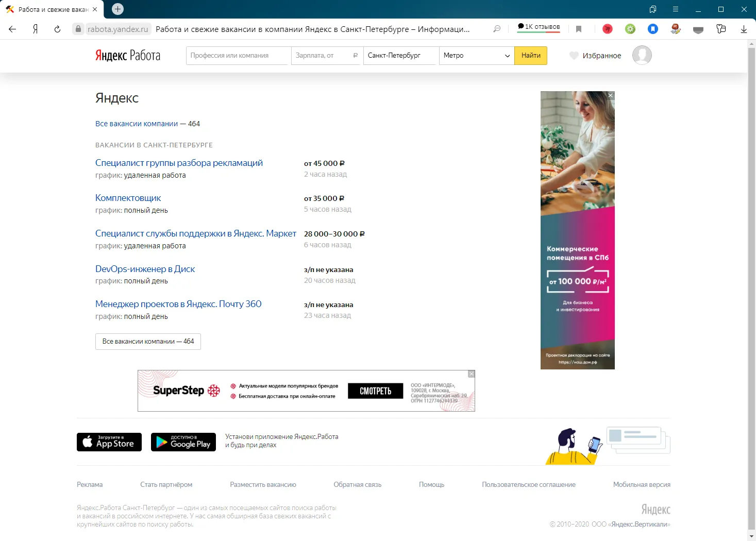
Task: Open the browser hamburger menu
Action: (676, 9)
